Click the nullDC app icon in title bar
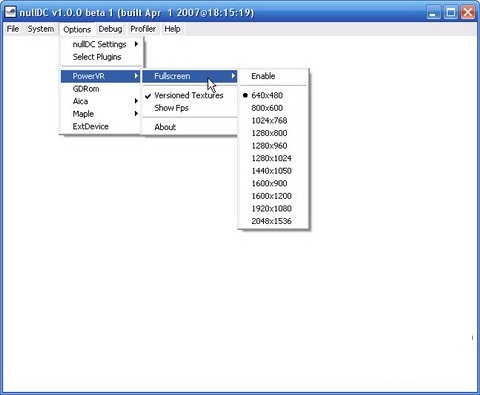Viewport: 480px width, 395px height. click(x=10, y=12)
